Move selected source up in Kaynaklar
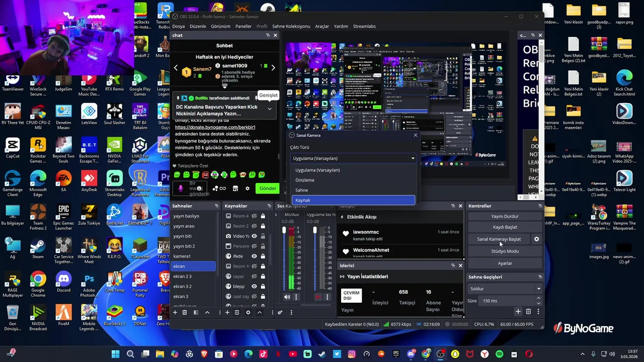 click(x=260, y=312)
